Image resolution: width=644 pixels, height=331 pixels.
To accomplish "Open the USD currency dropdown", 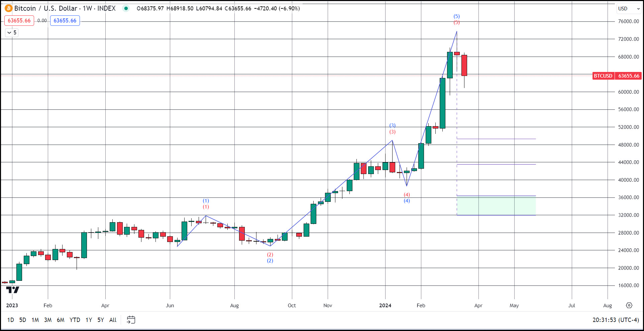I will point(628,9).
